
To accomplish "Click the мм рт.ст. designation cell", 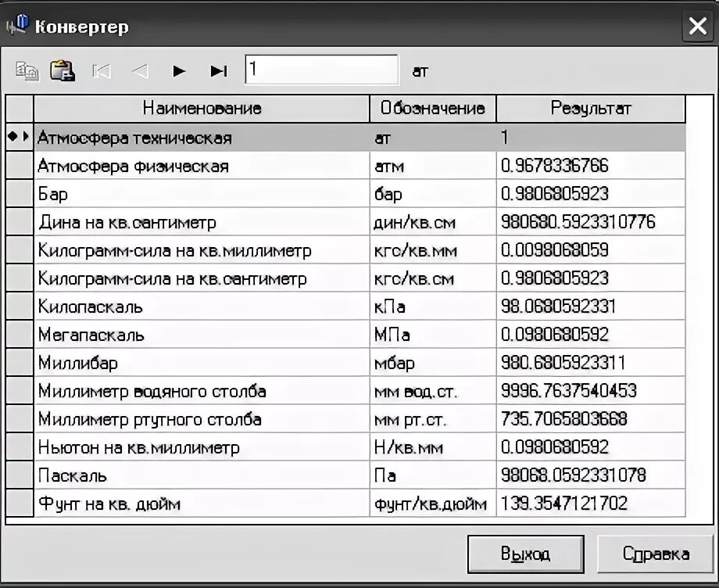I will click(433, 419).
